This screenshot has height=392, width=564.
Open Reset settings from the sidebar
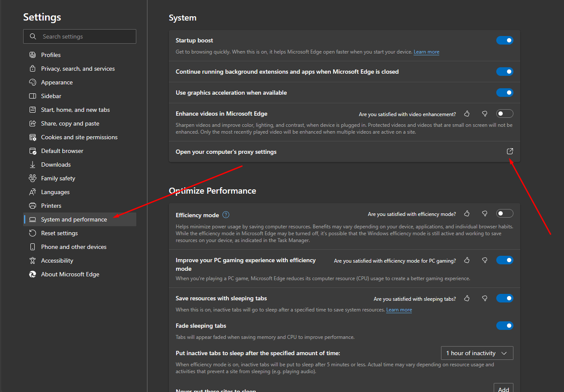tap(80, 233)
